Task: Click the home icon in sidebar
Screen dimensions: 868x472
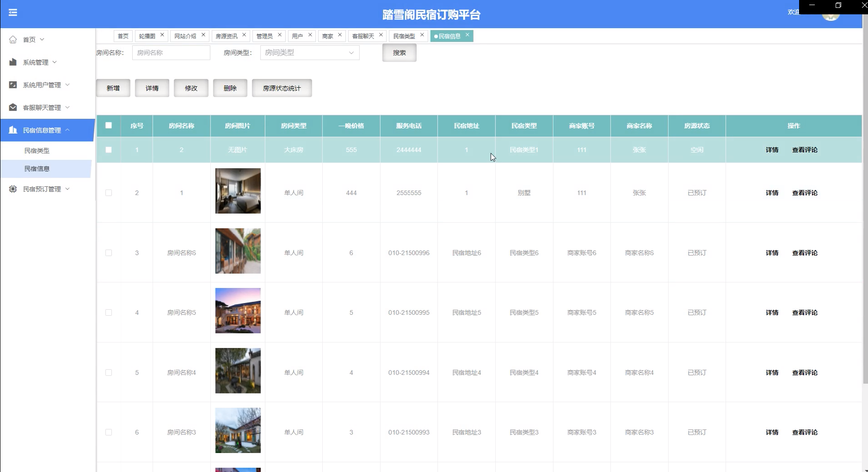Action: pyautogui.click(x=13, y=39)
